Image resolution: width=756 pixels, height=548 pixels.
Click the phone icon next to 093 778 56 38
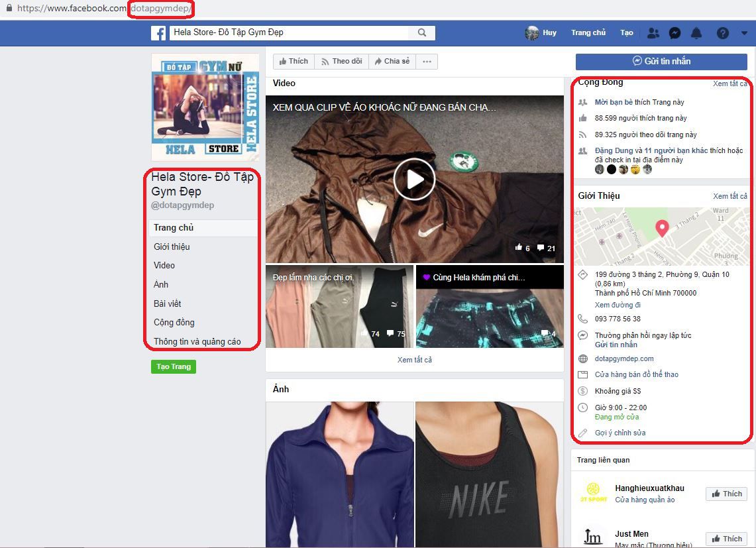(x=583, y=319)
